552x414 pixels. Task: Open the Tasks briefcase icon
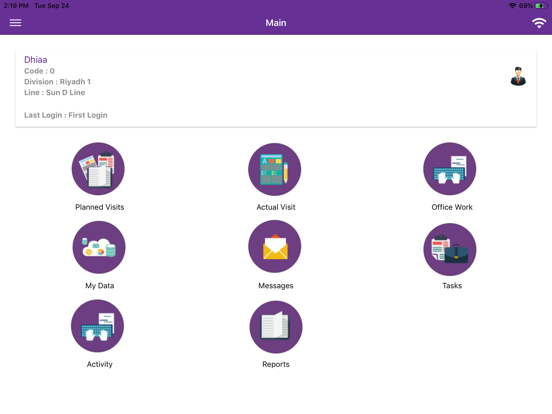pos(450,250)
